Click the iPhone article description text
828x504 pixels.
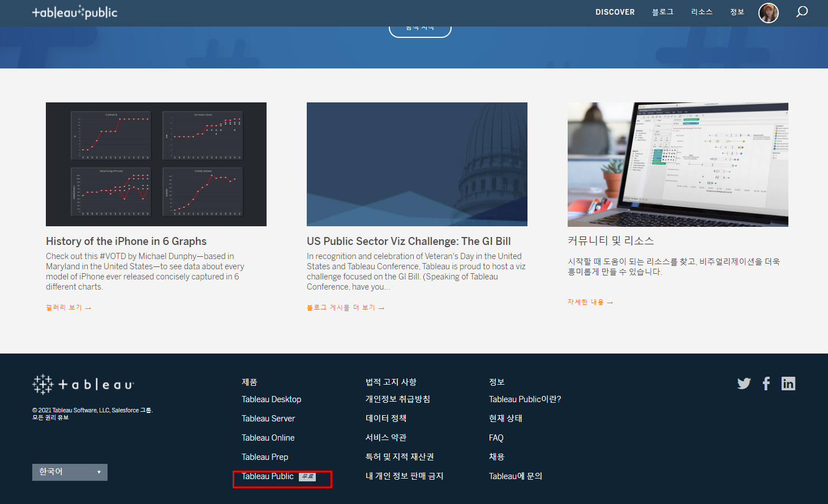click(145, 272)
